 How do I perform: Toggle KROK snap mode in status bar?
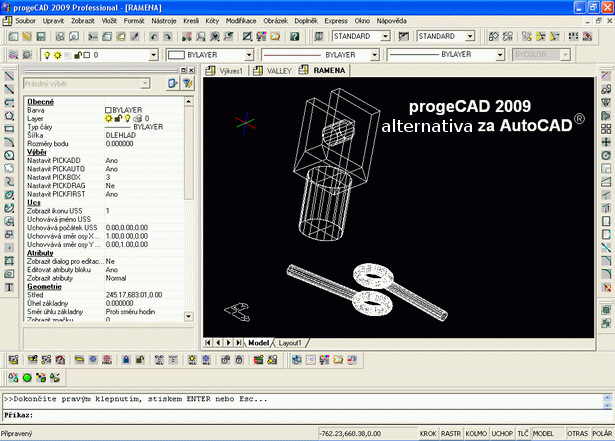(428, 434)
